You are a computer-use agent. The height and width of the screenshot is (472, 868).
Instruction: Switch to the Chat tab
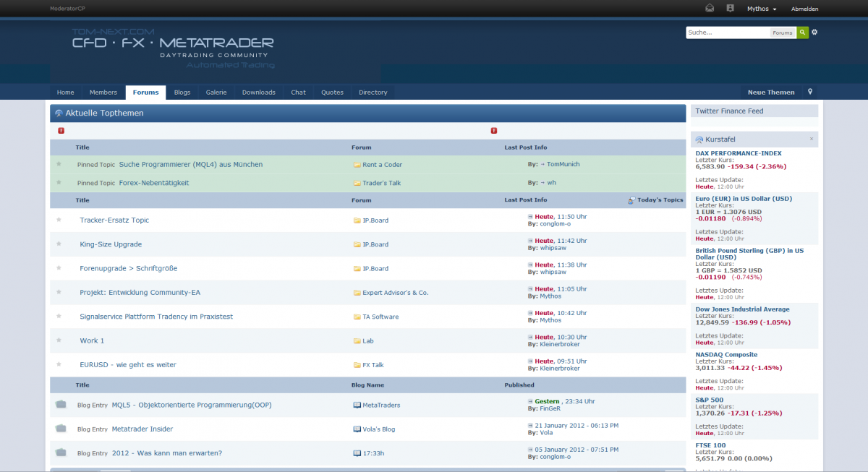pos(299,92)
